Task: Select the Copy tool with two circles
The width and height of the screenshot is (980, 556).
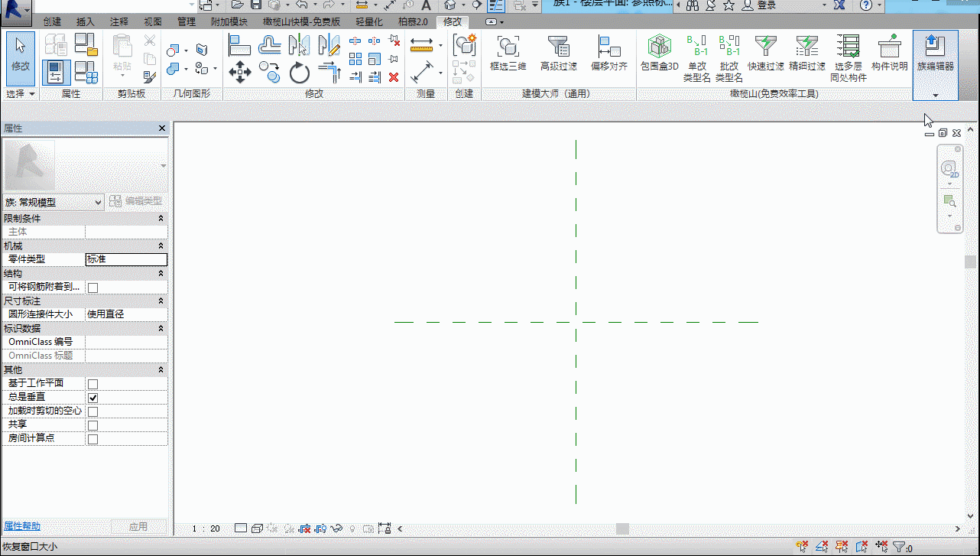Action: [270, 73]
